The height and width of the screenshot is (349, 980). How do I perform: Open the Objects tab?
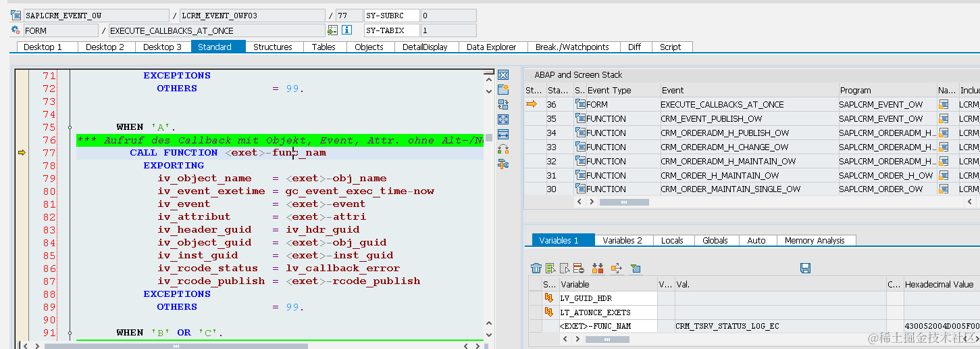(x=369, y=47)
